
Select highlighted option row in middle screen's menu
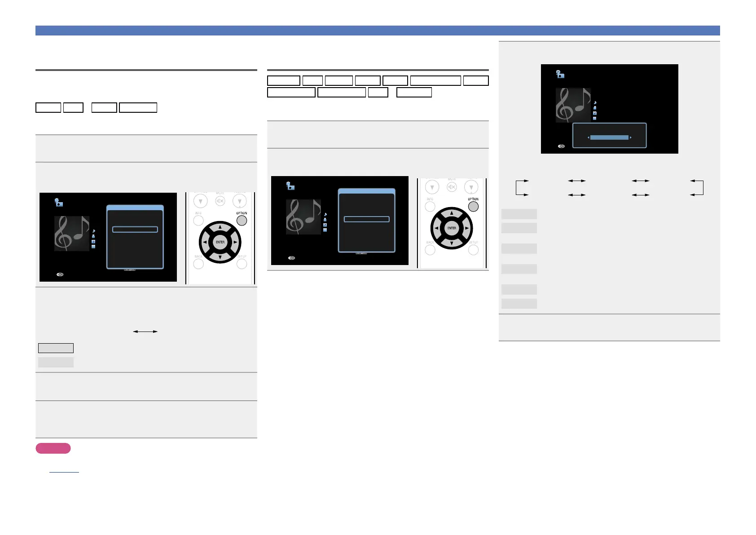[366, 219]
